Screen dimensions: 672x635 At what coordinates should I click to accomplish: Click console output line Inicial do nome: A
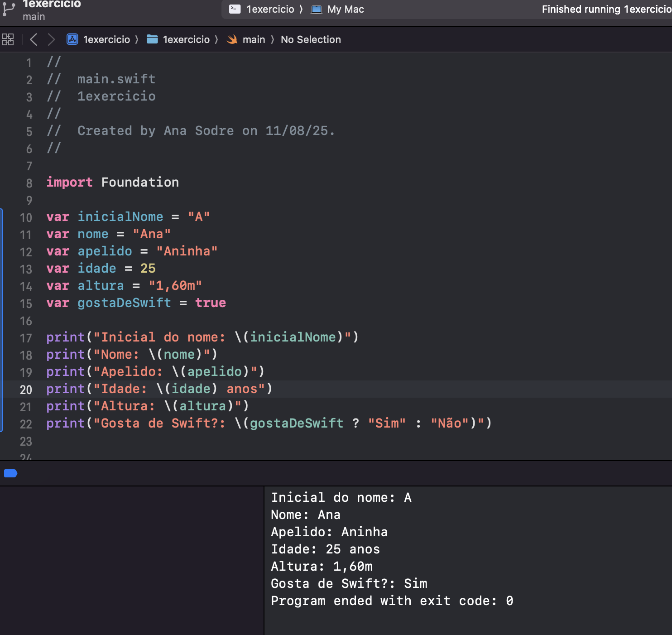[341, 498]
